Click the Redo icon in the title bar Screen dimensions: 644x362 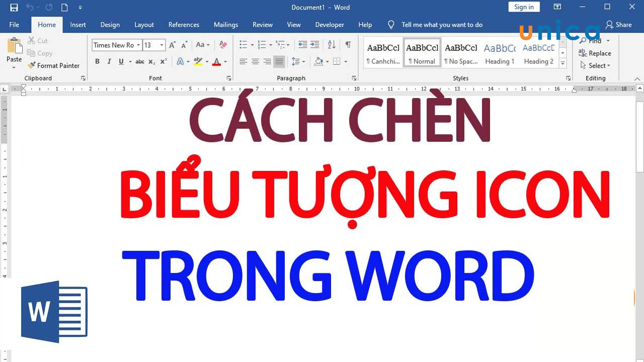pos(49,8)
